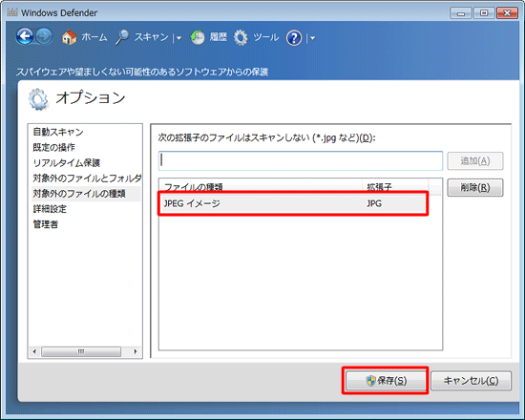Click the ツール toolbar label
The height and width of the screenshot is (420, 525).
266,37
